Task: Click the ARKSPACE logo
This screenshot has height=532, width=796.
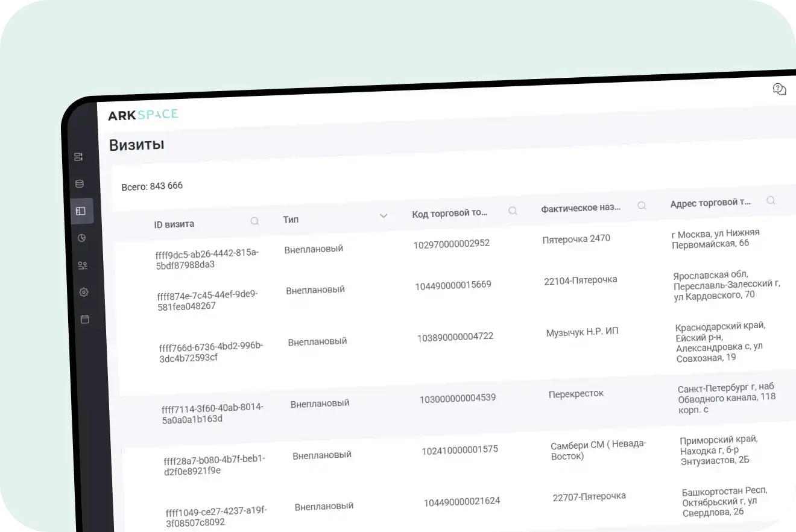Action: [143, 115]
